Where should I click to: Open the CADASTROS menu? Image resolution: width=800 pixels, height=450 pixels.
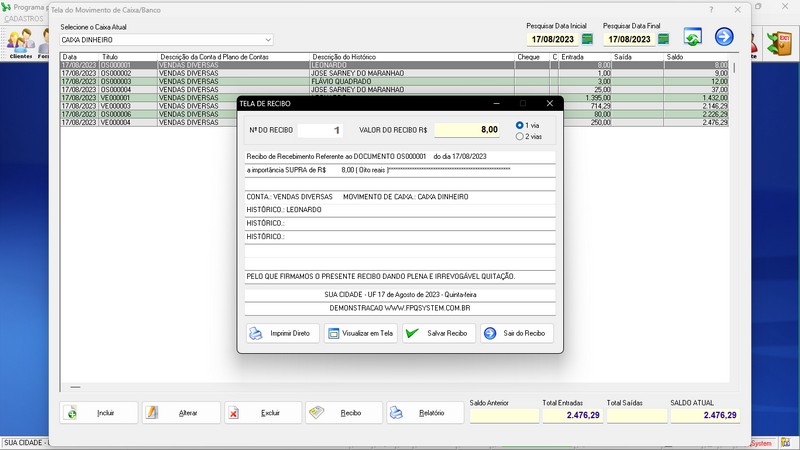(x=24, y=19)
